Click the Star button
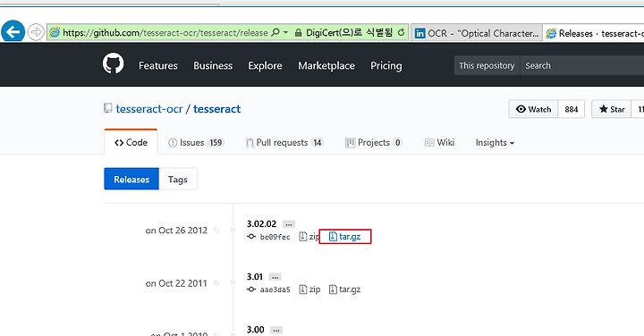The height and width of the screenshot is (336, 644). (x=612, y=109)
